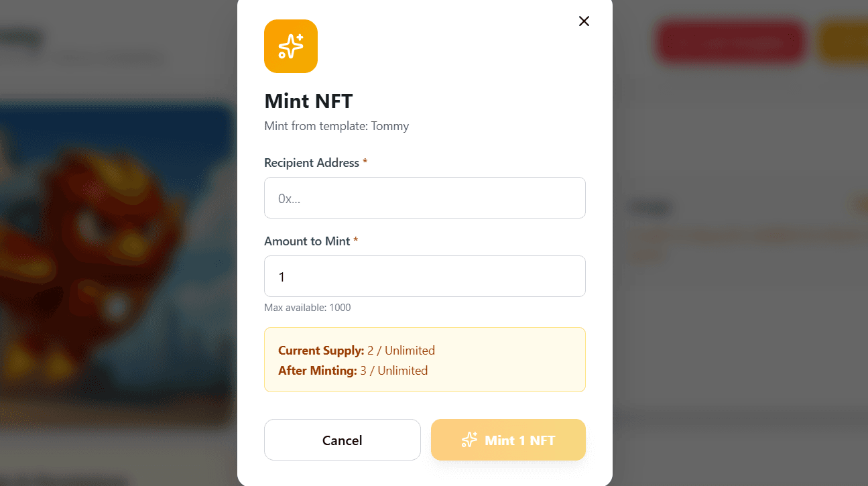Screen dimensions: 868x486
Task: Click the required asterisk next to Recipient Address
Action: click(x=365, y=161)
